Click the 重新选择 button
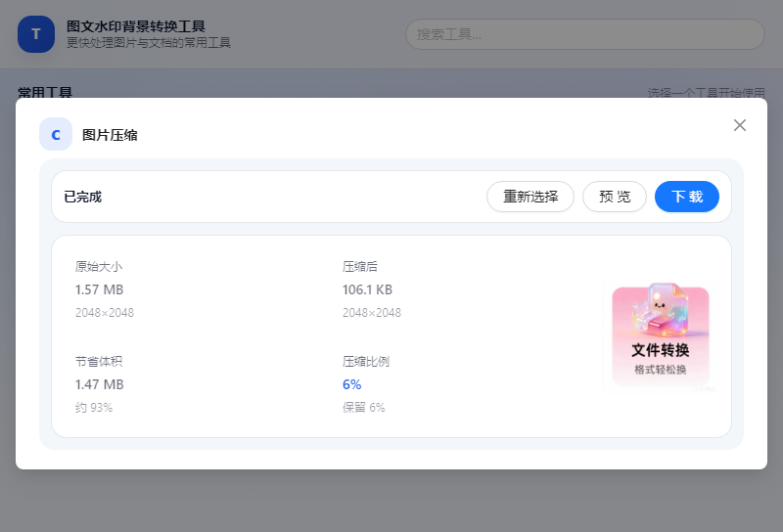 (x=530, y=197)
